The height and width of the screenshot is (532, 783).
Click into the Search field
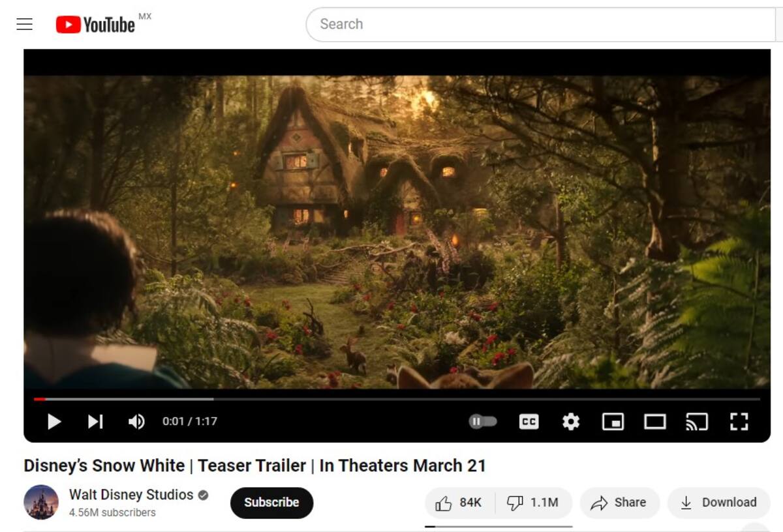pyautogui.click(x=542, y=25)
